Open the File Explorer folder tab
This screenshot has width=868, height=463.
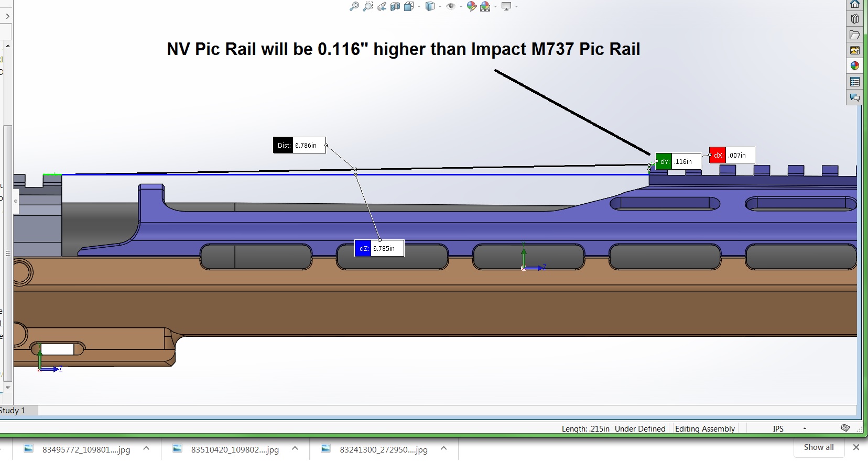pos(855,35)
